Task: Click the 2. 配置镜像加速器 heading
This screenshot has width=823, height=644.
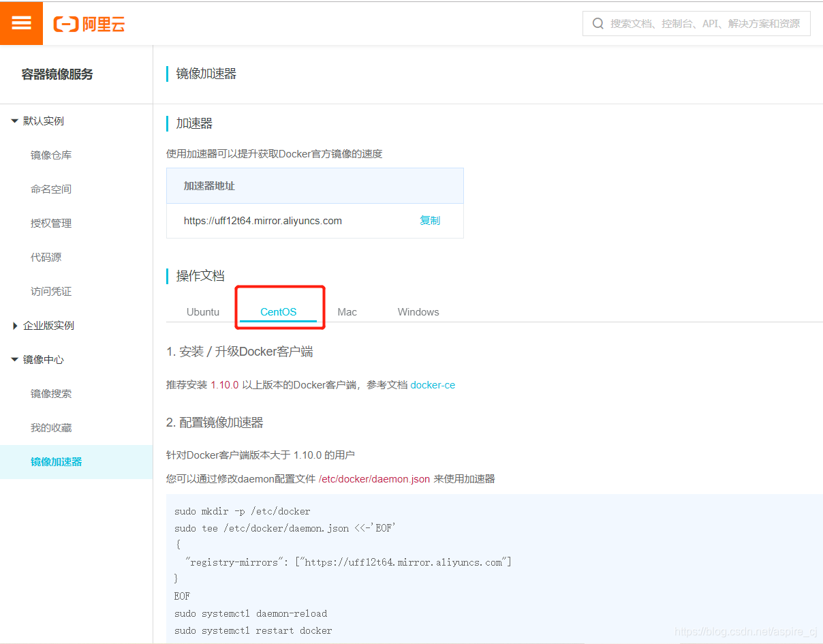Action: (x=215, y=423)
